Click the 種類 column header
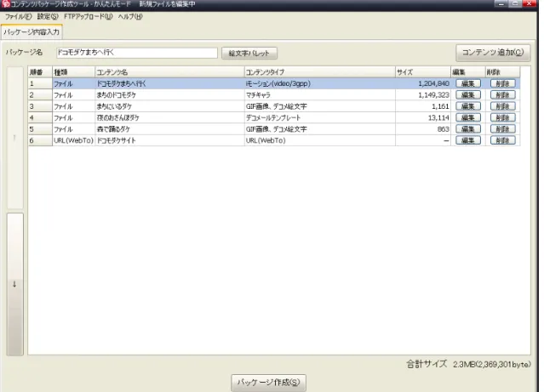 pyautogui.click(x=73, y=72)
